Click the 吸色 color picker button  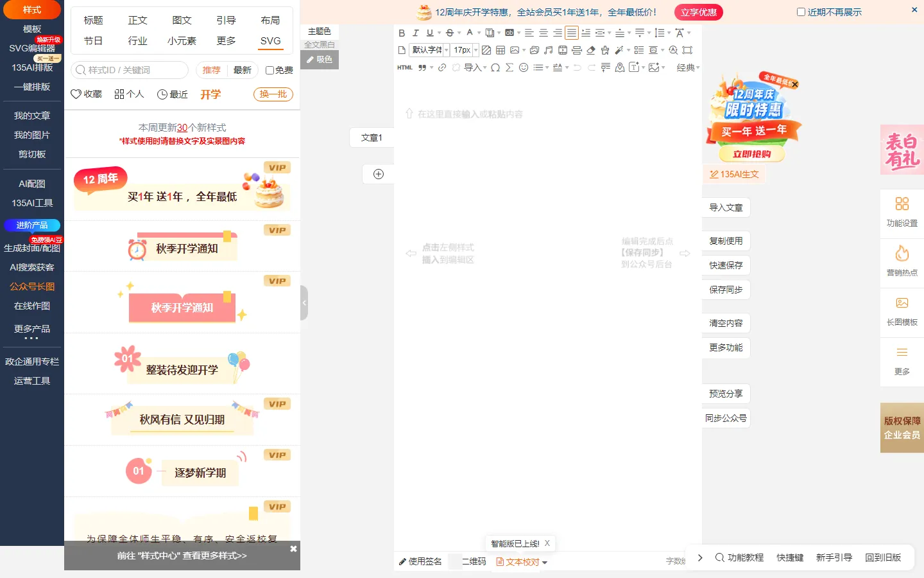320,59
